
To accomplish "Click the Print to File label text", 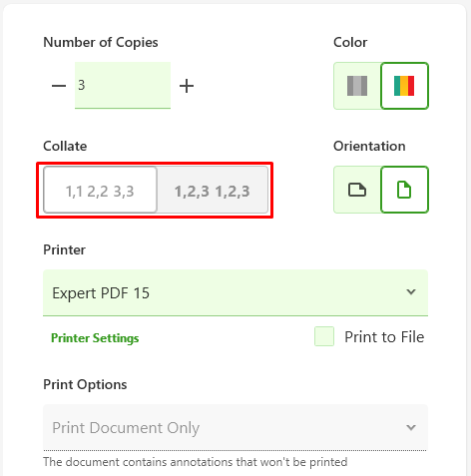I will pyautogui.click(x=384, y=337).
